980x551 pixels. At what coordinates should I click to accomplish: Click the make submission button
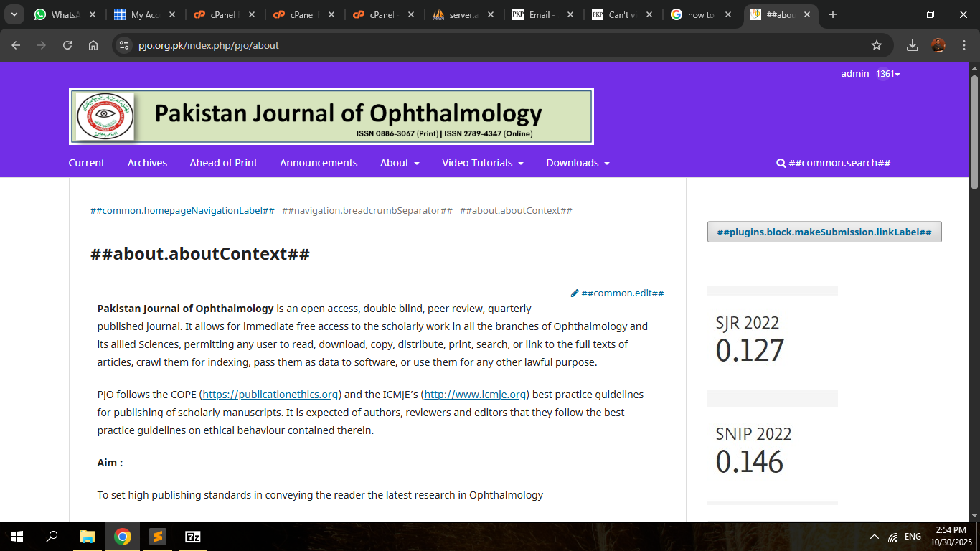824,232
